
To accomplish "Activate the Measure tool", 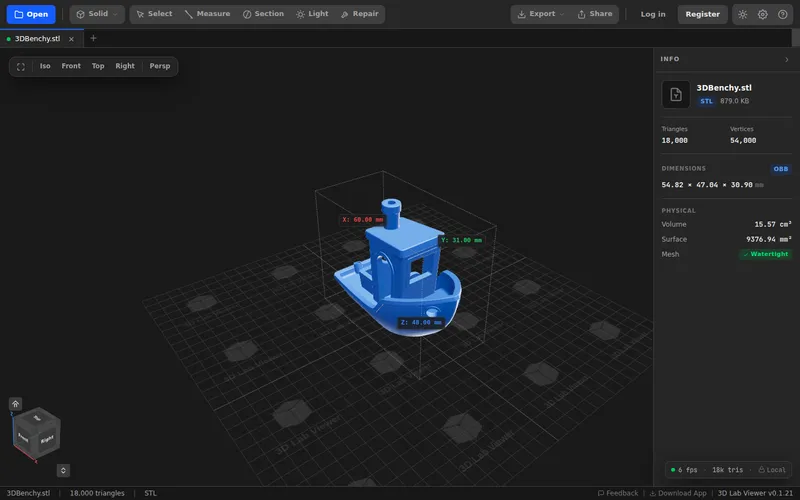I will pos(207,14).
